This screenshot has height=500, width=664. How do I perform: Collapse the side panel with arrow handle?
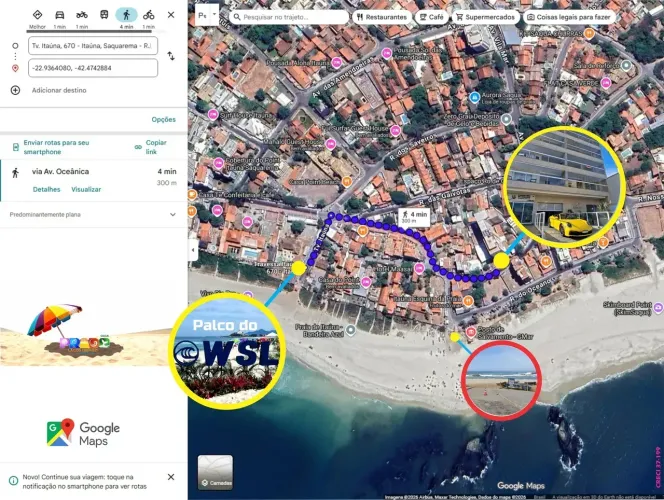193,250
